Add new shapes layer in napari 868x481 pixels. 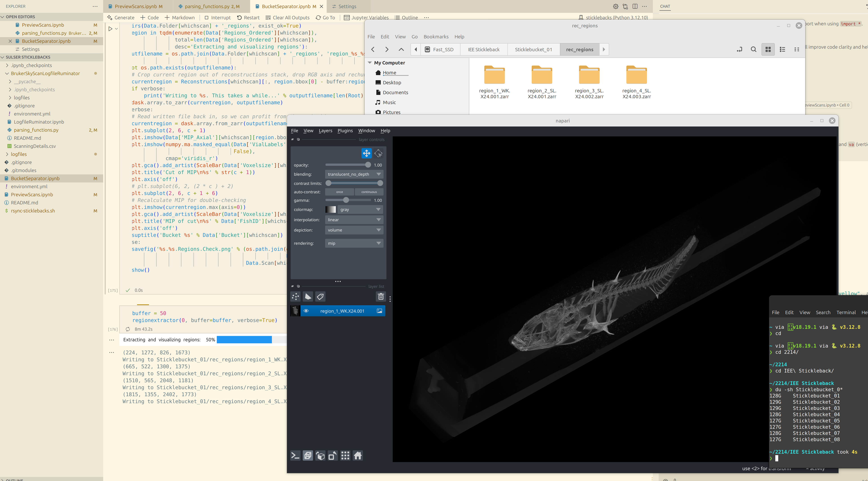point(308,297)
